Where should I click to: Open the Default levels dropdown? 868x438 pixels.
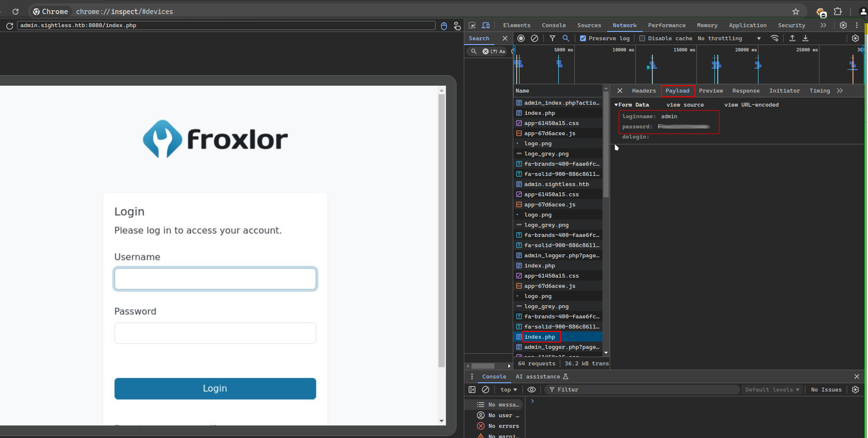(772, 390)
